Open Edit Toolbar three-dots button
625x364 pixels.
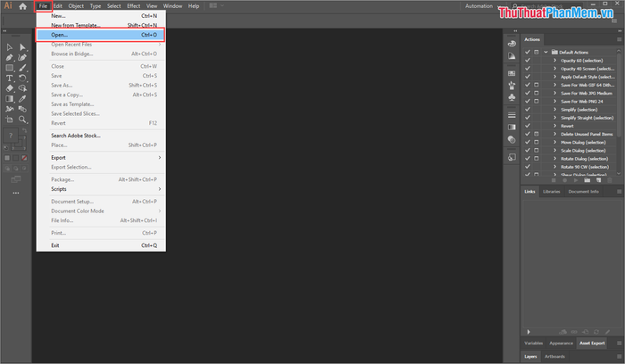(x=16, y=193)
